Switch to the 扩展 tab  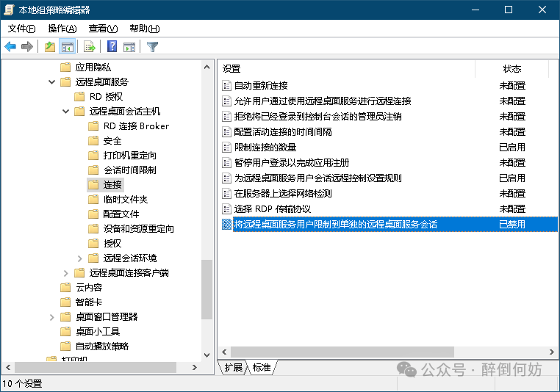pyautogui.click(x=234, y=367)
